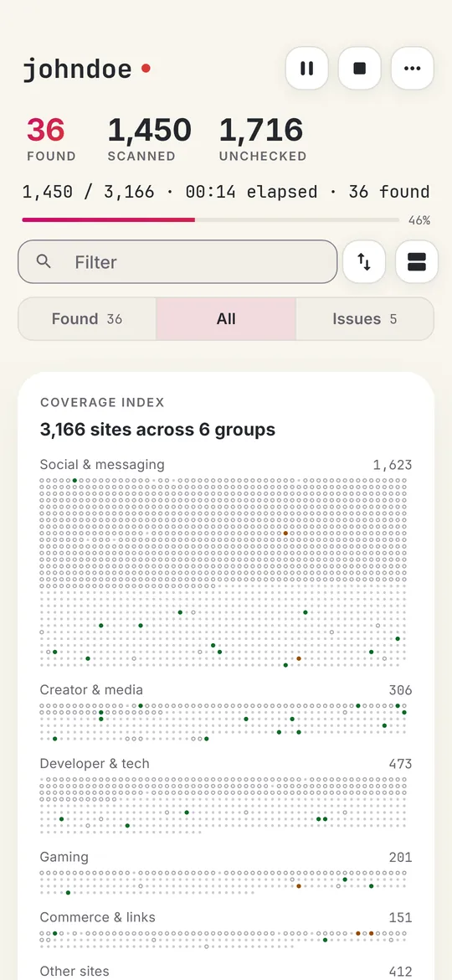Switch to the Found 36 tab
Image resolution: width=452 pixels, height=980 pixels.
click(87, 319)
